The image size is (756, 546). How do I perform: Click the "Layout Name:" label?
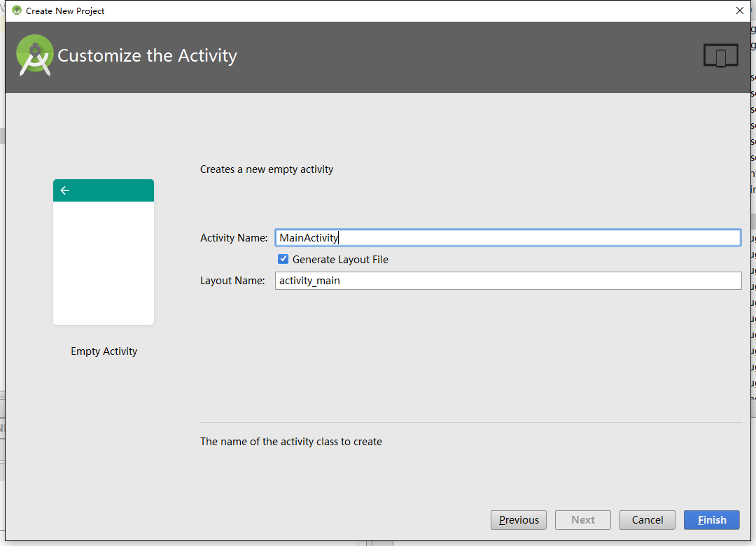pyautogui.click(x=232, y=281)
